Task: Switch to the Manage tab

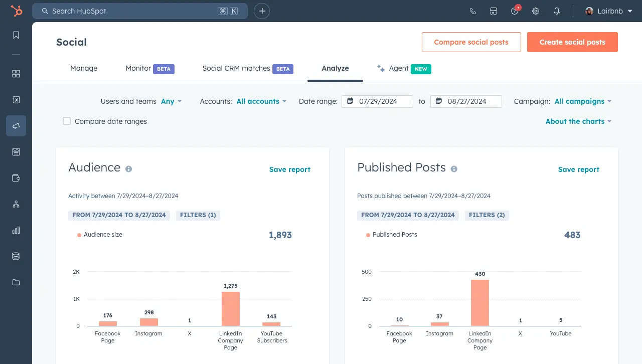Action: pyautogui.click(x=84, y=68)
